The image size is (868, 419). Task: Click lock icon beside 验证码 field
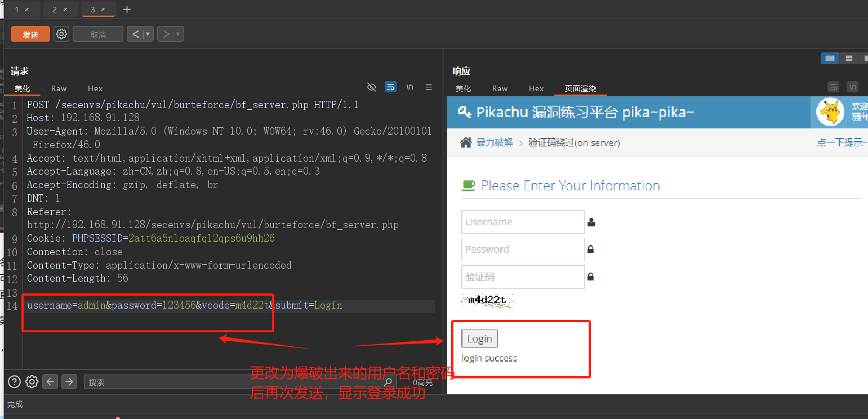[591, 277]
